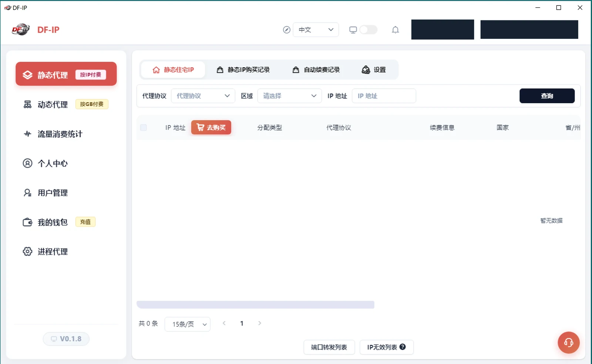Click the 按IP付费 tag
592x364 pixels.
tap(91, 75)
